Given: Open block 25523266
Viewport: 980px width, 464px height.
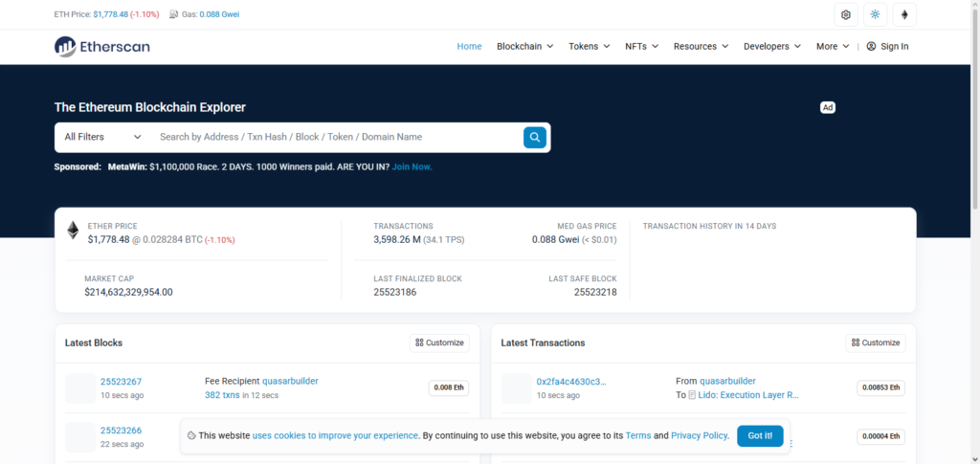Looking at the screenshot, I should click(x=122, y=431).
